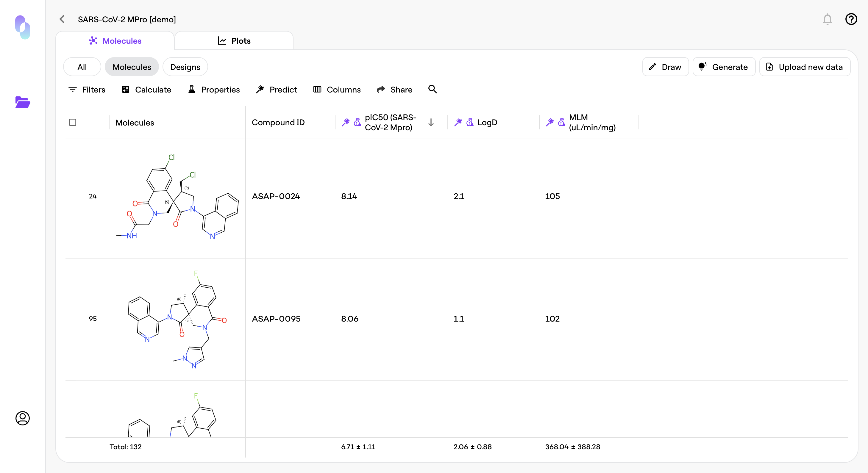Open the Columns chooser
The width and height of the screenshot is (868, 473).
pos(337,90)
